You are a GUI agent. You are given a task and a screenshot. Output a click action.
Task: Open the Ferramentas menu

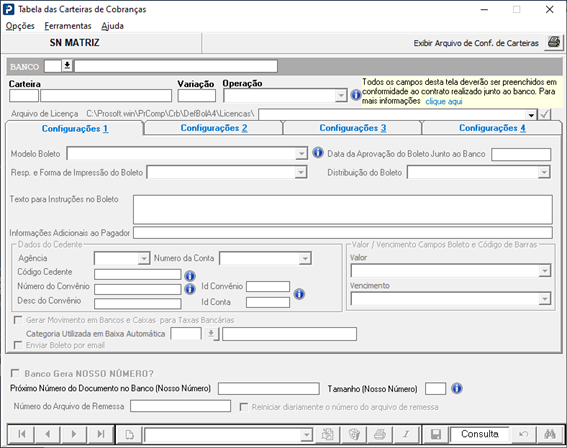68,26
